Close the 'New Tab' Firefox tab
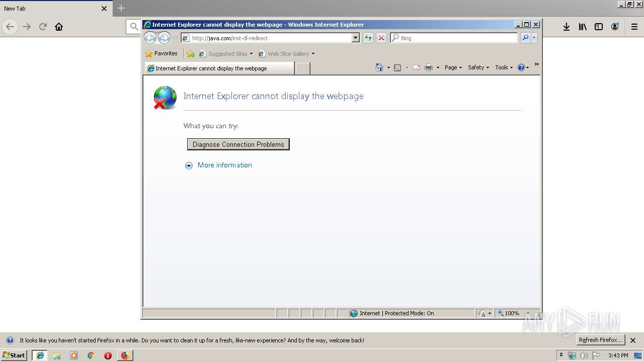Image resolution: width=644 pixels, height=362 pixels. pos(104,9)
